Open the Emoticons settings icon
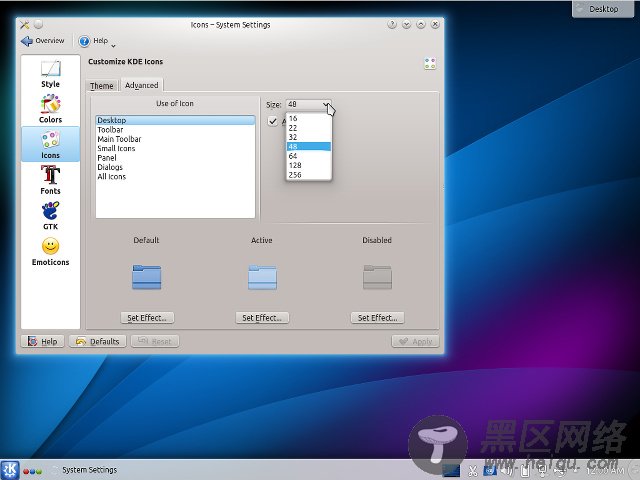Screen dimensions: 640x480 50,252
